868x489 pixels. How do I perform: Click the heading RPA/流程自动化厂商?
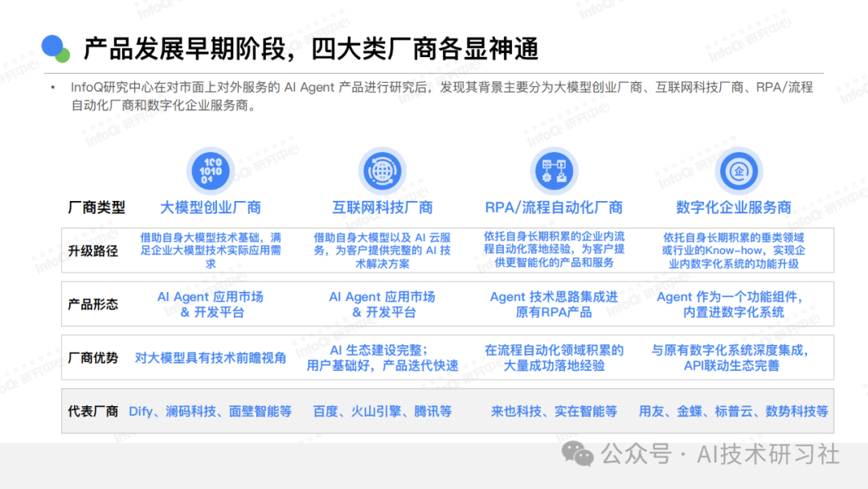click(x=554, y=208)
